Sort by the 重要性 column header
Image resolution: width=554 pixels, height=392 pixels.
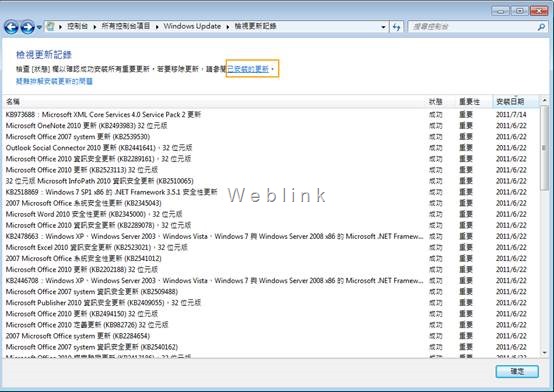[x=470, y=102]
